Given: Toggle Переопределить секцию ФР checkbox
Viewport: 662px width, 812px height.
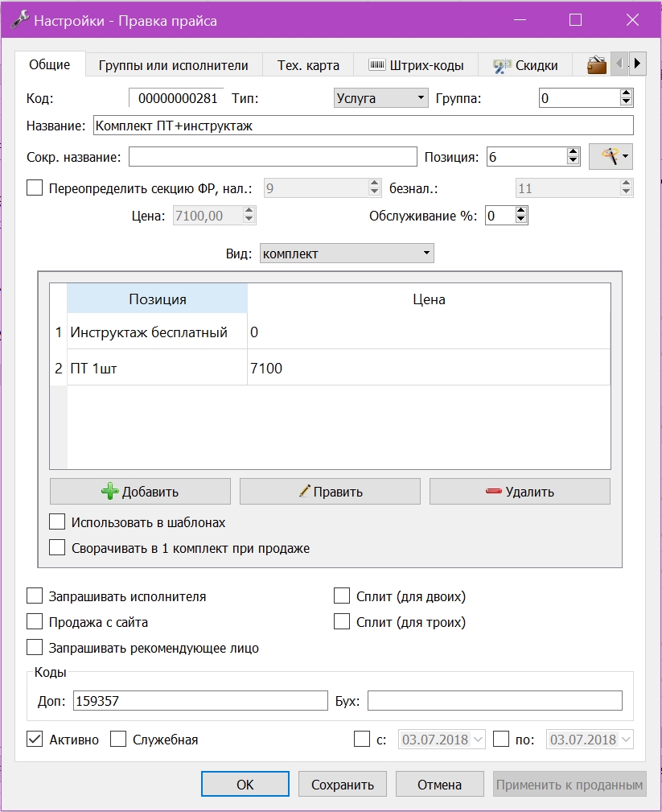Looking at the screenshot, I should point(35,188).
